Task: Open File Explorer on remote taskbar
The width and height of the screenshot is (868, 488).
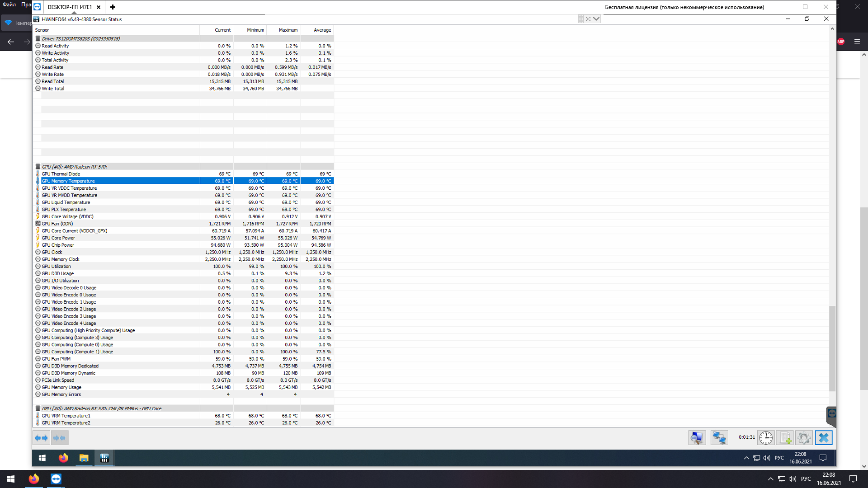Action: click(84, 458)
